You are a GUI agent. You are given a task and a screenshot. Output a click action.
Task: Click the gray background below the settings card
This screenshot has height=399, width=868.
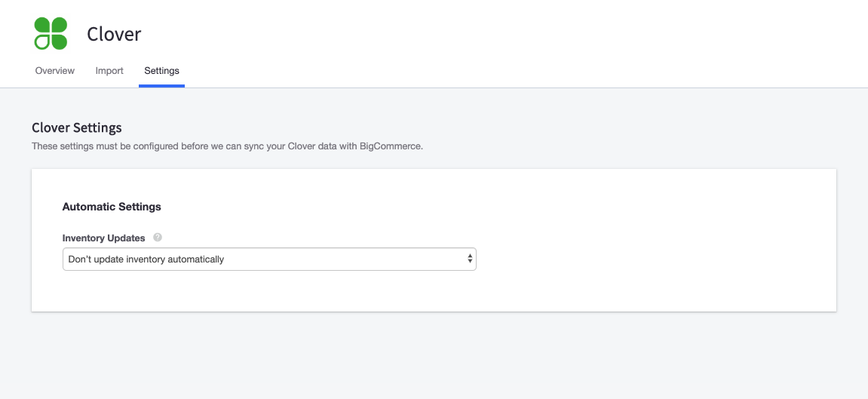coord(434,354)
